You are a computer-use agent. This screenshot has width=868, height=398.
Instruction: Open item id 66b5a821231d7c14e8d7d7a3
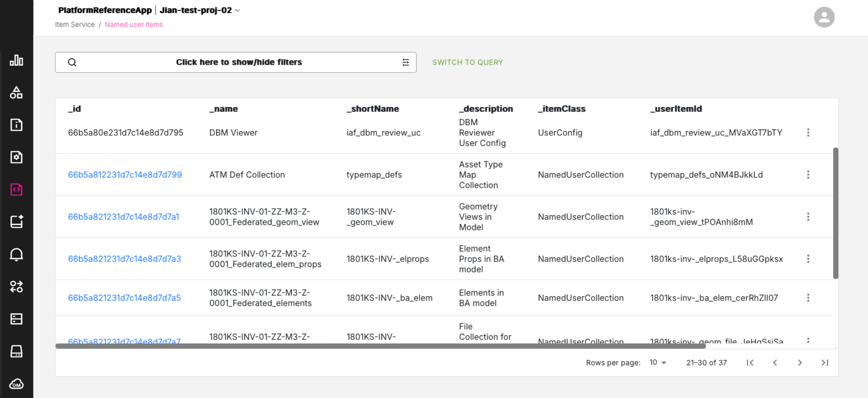(x=125, y=259)
